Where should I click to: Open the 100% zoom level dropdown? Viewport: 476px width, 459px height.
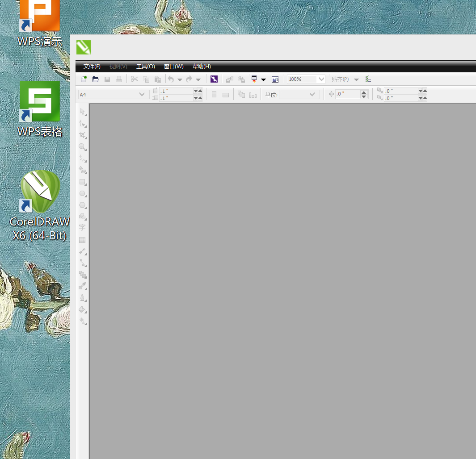(x=321, y=79)
